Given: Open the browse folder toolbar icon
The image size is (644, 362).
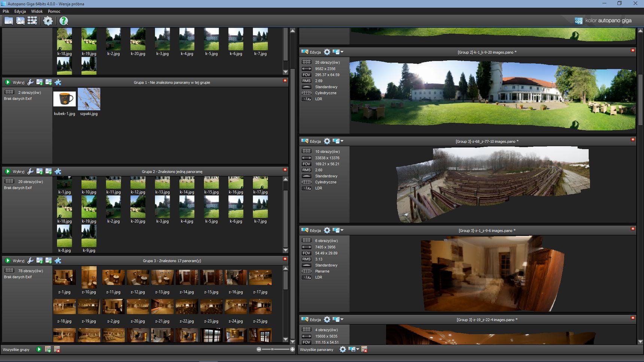Looking at the screenshot, I should pos(8,21).
